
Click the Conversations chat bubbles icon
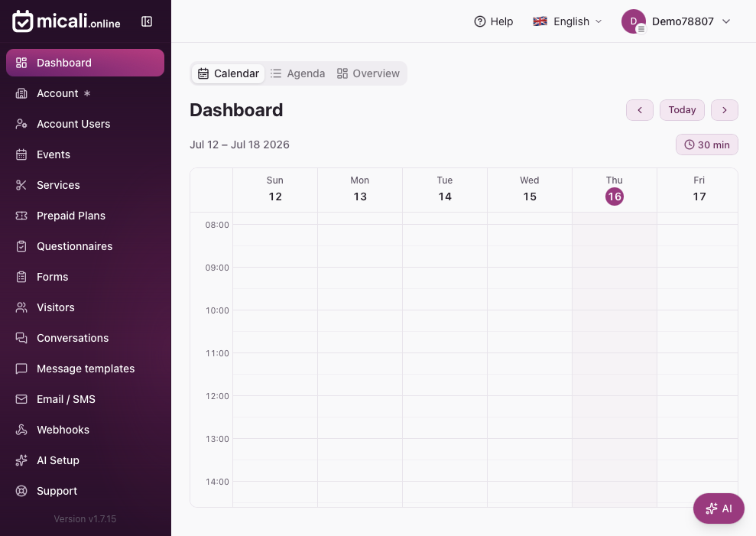21,338
